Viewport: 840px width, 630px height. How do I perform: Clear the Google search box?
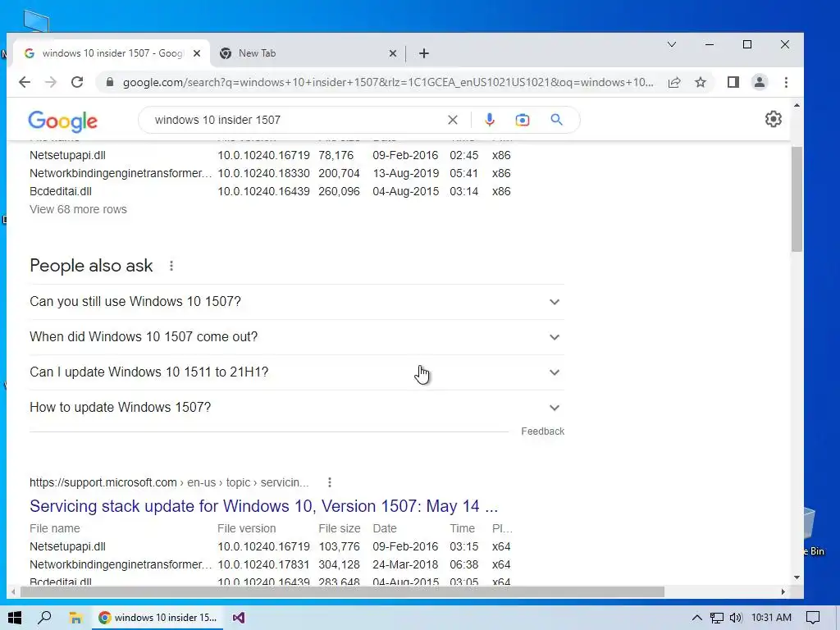point(453,120)
